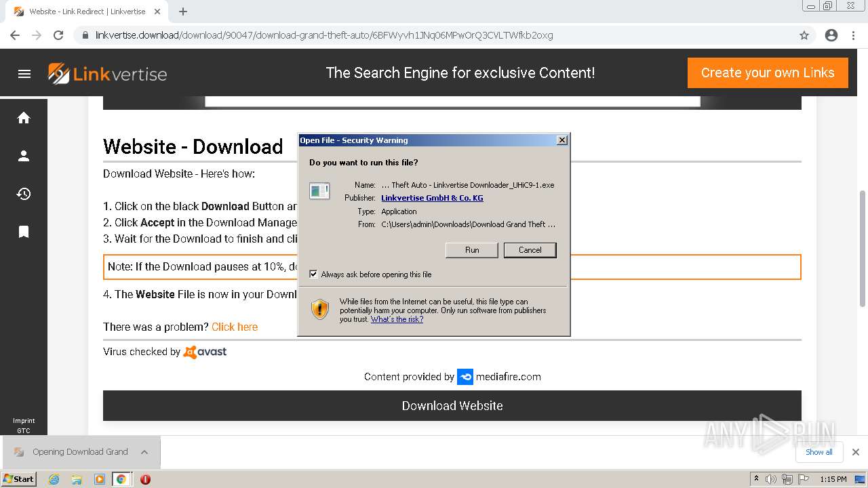Open a new browser tab
Image resolution: width=868 pixels, height=488 pixels.
[x=183, y=12]
